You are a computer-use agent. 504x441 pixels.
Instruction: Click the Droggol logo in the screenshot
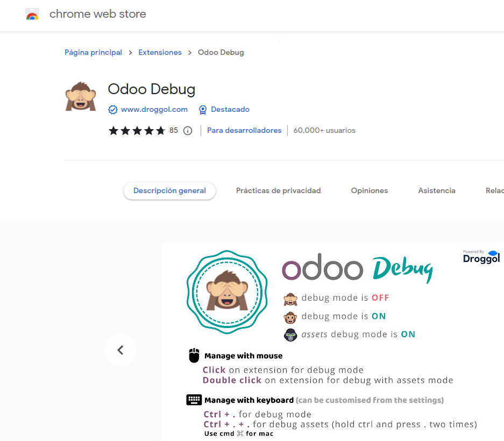(481, 257)
